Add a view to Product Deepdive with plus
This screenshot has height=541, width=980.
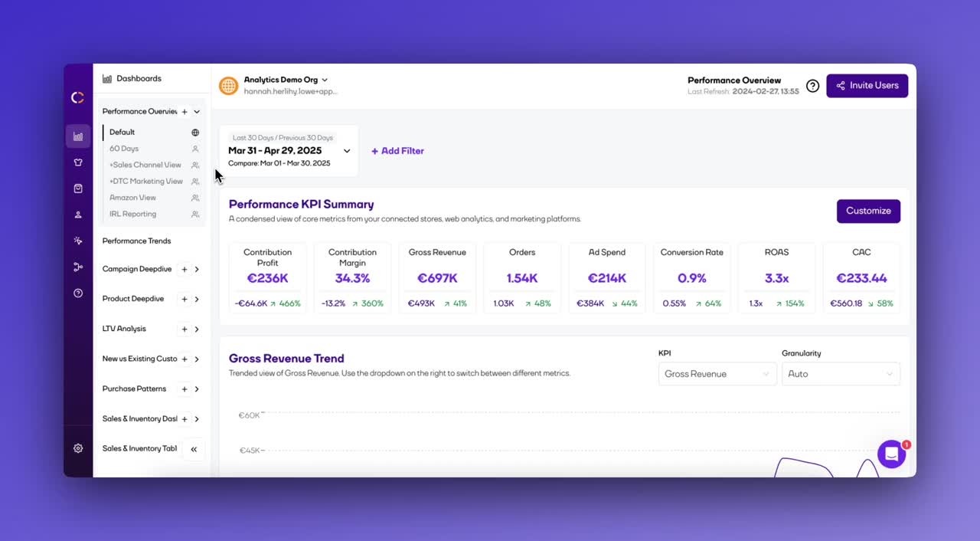[x=185, y=300]
